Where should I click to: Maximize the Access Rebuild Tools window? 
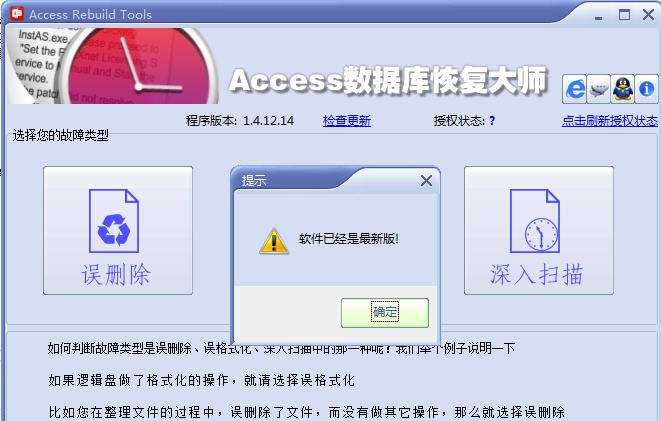[x=624, y=14]
